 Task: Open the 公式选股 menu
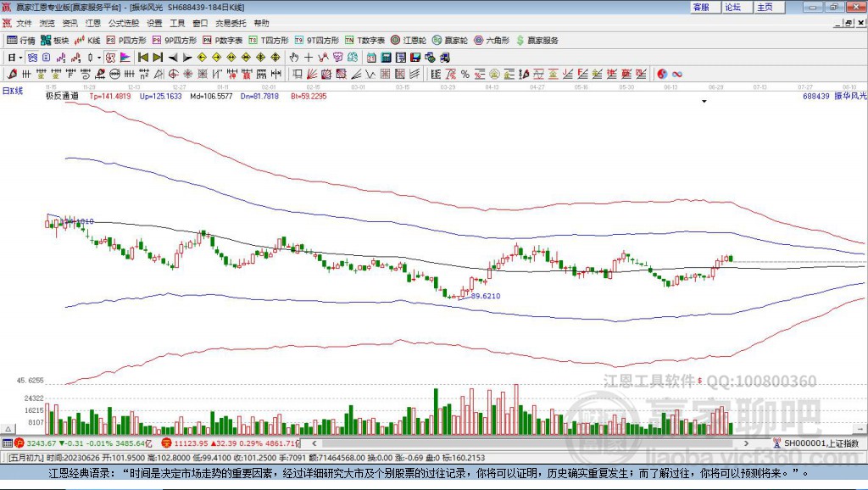point(124,23)
